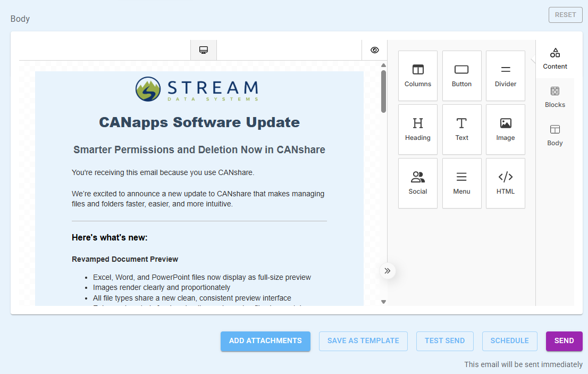Send the email immediately
Screen dimensions: 588x374
click(x=564, y=341)
